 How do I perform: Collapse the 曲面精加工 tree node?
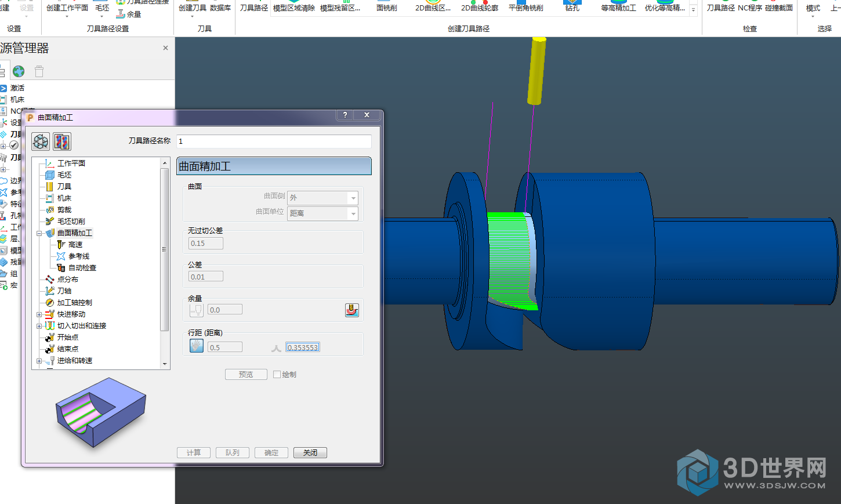(x=39, y=233)
